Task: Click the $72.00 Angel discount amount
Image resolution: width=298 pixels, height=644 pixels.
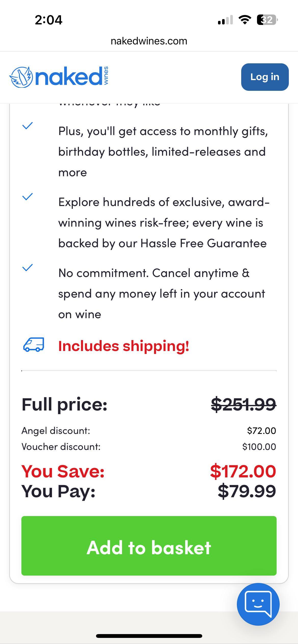Action: [261, 431]
